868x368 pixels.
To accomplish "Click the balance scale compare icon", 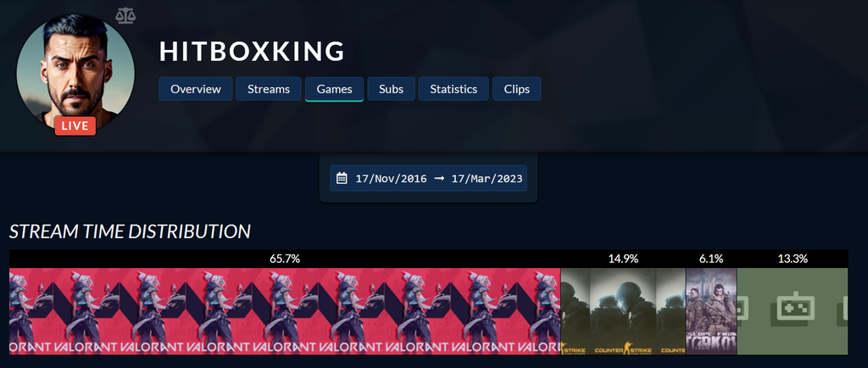I will point(125,15).
